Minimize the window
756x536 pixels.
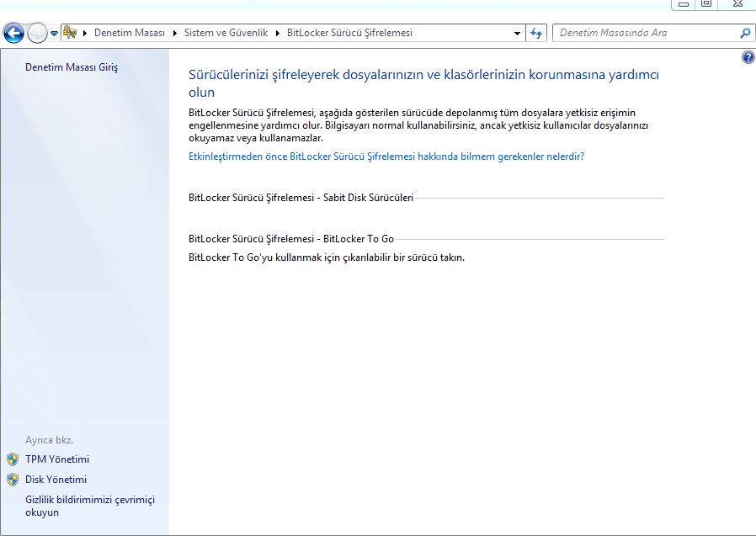click(x=684, y=4)
